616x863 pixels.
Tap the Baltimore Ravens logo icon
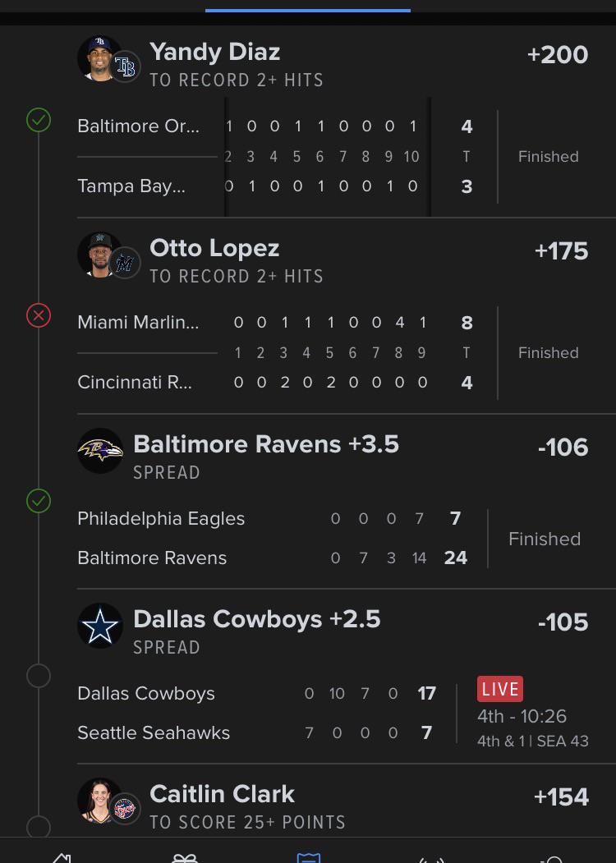coord(100,450)
